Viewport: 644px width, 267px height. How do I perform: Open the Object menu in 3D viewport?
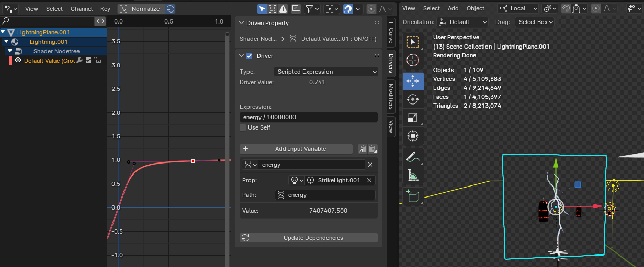pos(476,8)
